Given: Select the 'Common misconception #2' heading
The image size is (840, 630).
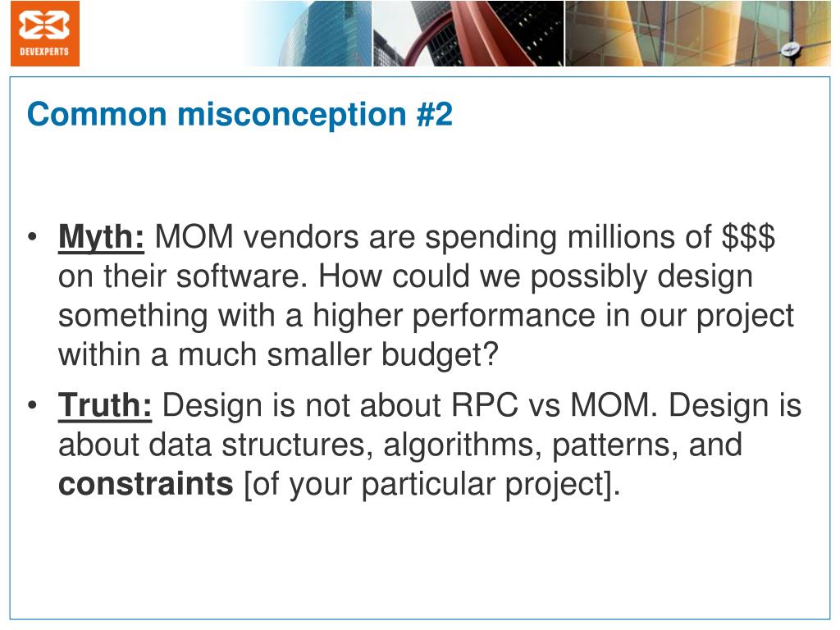Looking at the screenshot, I should [x=240, y=114].
